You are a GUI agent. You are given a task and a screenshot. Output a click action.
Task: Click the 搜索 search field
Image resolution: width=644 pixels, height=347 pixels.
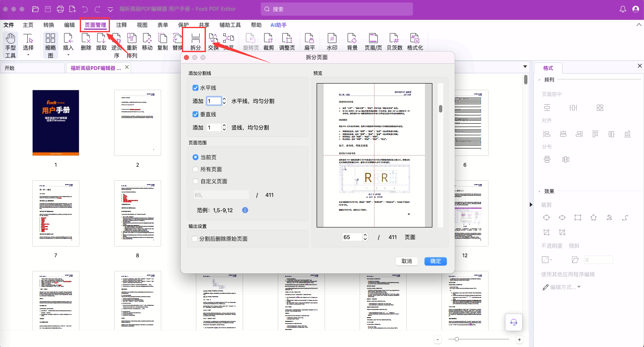337,9
